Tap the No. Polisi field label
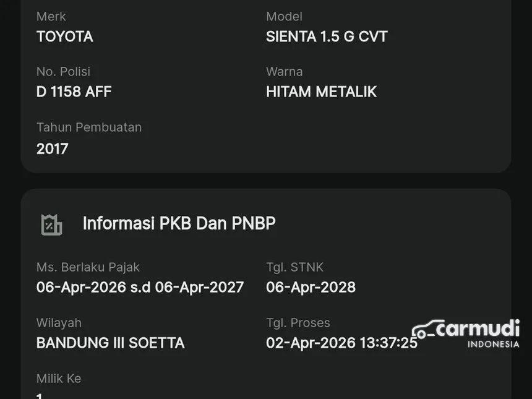 pos(63,72)
